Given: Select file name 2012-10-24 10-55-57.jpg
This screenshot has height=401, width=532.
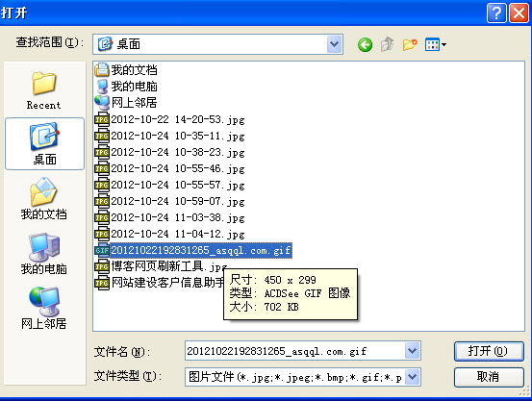Looking at the screenshot, I should 178,185.
